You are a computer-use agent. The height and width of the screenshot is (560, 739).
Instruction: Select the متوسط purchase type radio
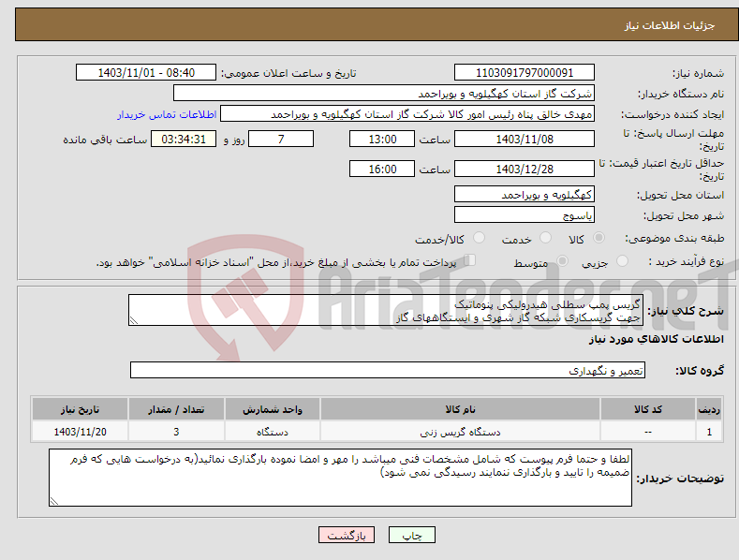pos(562,260)
